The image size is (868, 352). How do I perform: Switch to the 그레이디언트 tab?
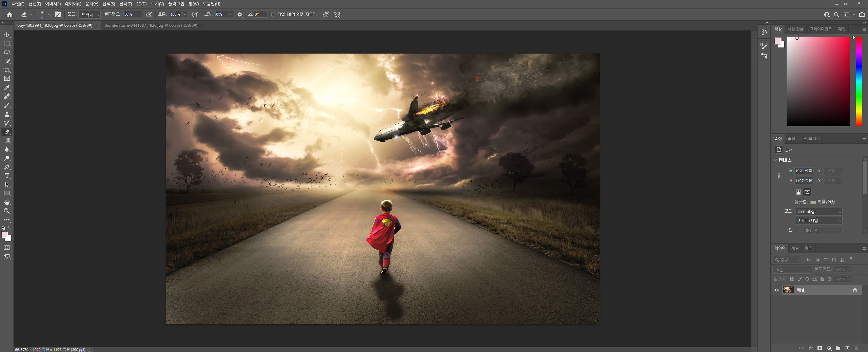821,29
